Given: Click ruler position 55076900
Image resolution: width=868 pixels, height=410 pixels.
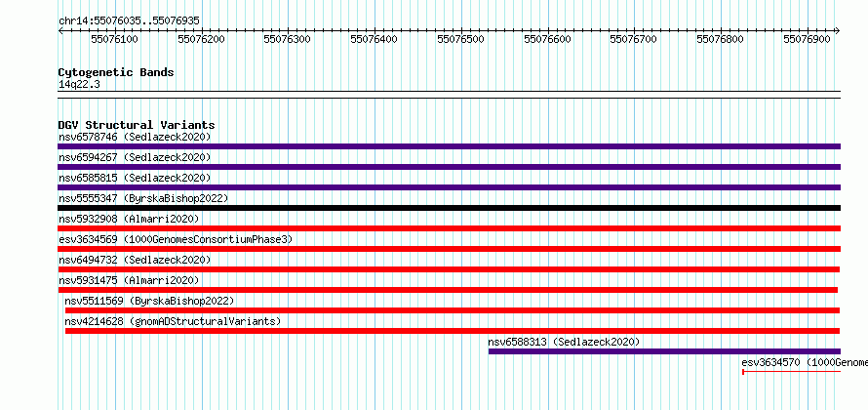Looking at the screenshot, I should [808, 39].
